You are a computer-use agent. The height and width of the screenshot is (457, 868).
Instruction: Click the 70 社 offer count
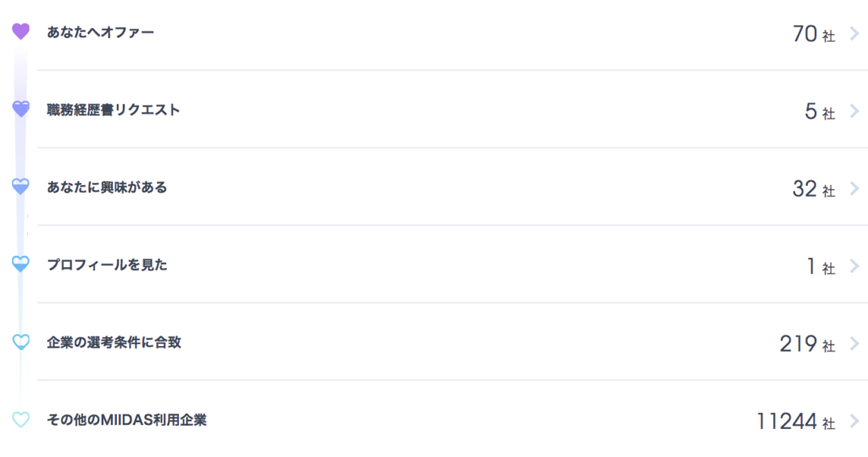[x=814, y=34]
